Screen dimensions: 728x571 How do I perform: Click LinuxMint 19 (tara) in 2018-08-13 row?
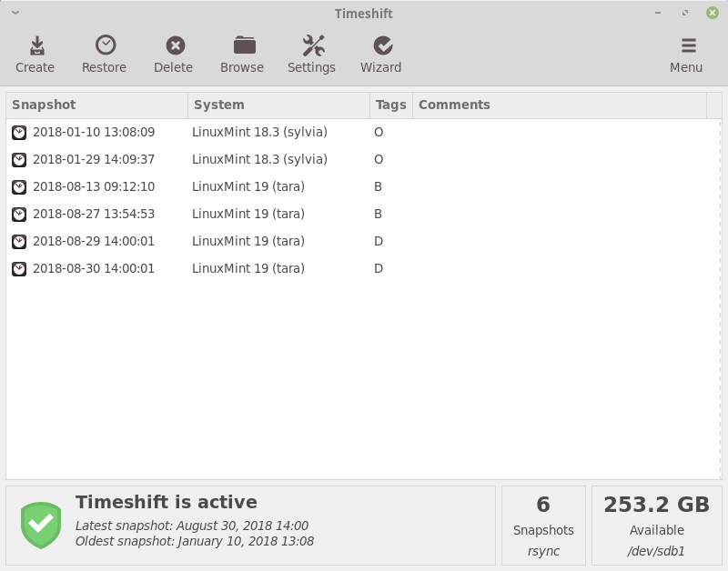248,187
